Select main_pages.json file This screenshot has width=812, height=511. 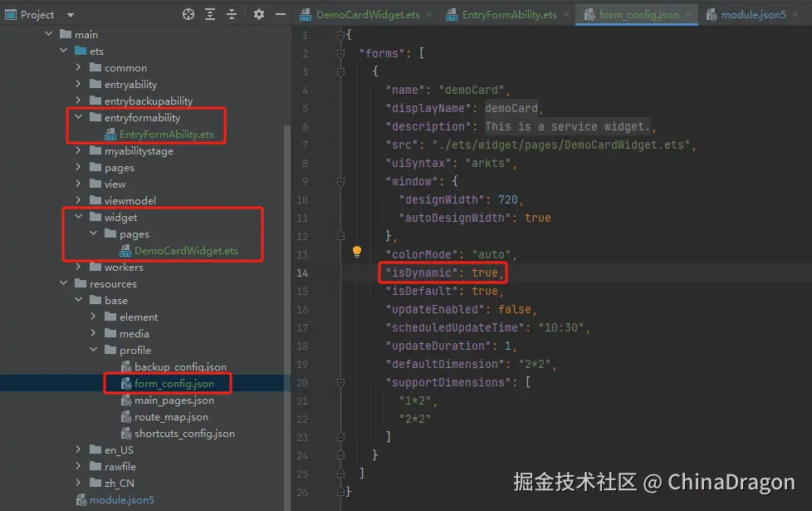click(174, 400)
